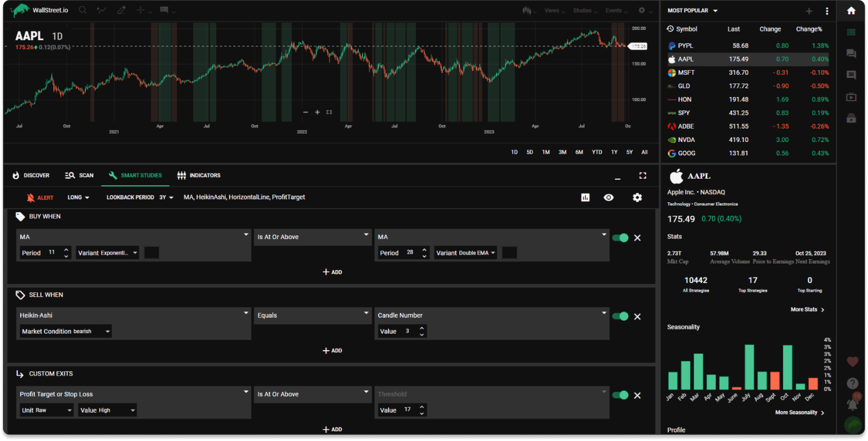Open the Studies menu
Viewport: 868px width, 441px height.
tap(585, 11)
